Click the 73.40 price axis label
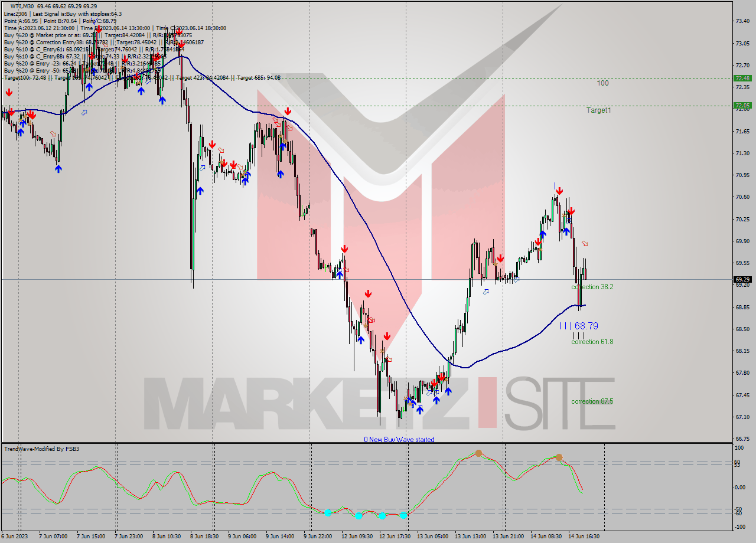 (x=743, y=21)
